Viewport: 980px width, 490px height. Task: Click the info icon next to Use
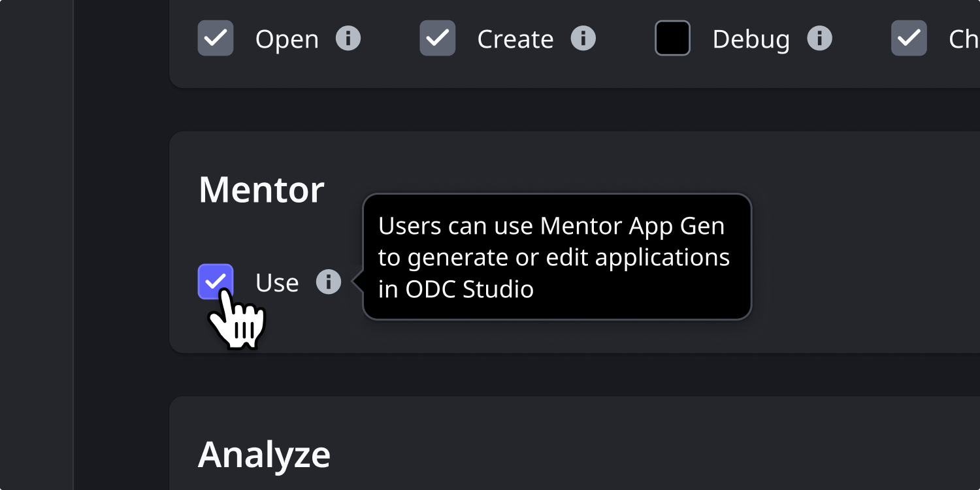coord(329,282)
